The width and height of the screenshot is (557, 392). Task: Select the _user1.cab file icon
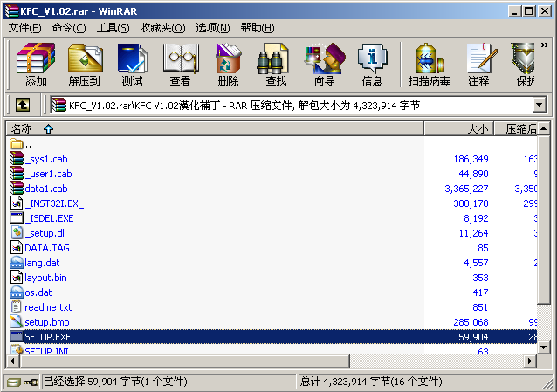17,174
